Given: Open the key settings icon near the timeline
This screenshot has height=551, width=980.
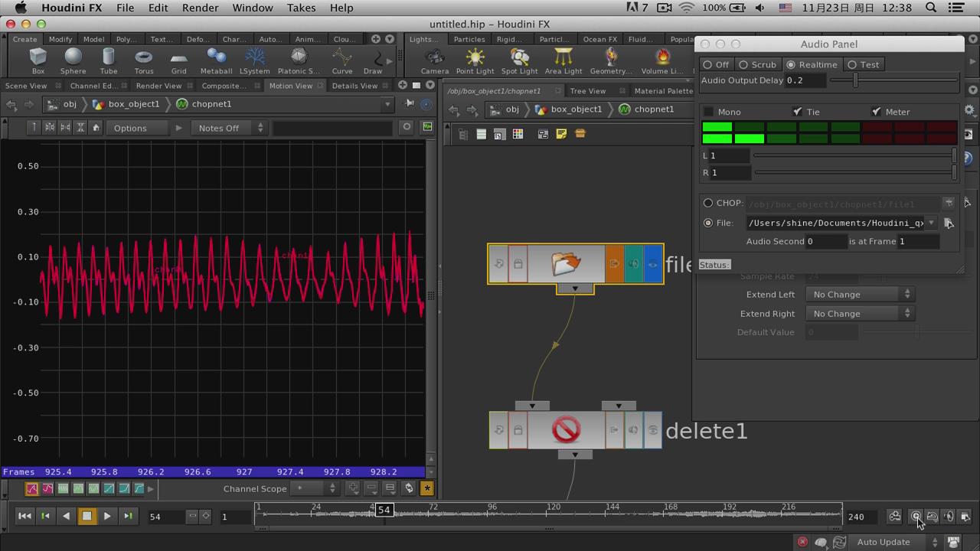Looking at the screenshot, I should click(x=894, y=517).
